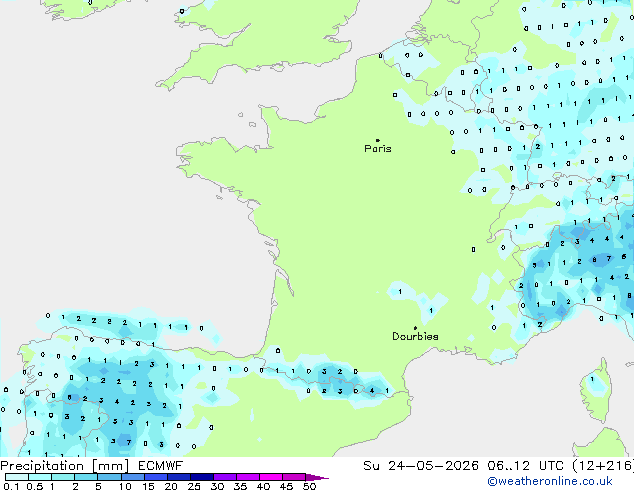Pick the legend color segment starting at 35
Image resolution: width=634 pixels, height=490 pixels.
click(x=248, y=477)
